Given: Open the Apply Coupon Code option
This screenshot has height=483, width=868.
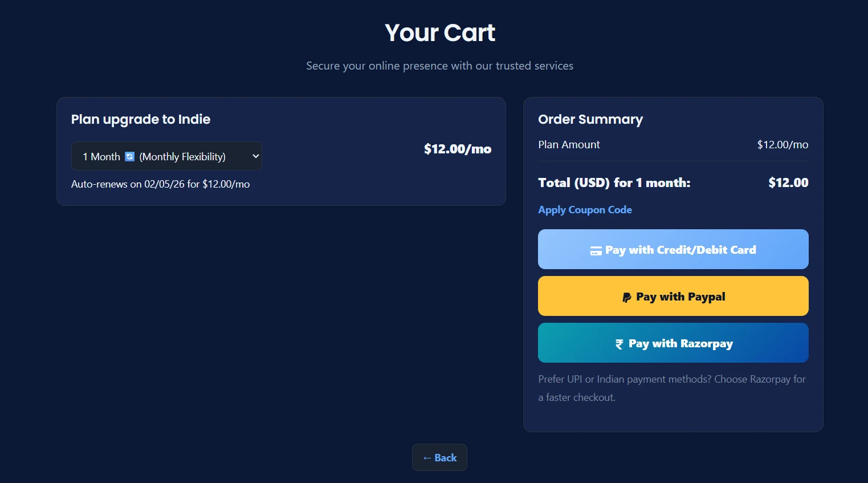Looking at the screenshot, I should pyautogui.click(x=585, y=210).
